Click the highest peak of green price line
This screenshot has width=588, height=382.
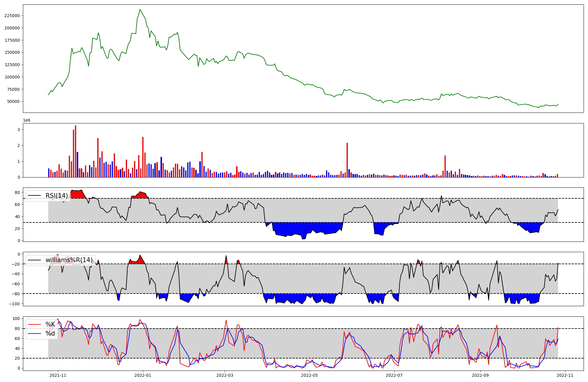click(140, 9)
